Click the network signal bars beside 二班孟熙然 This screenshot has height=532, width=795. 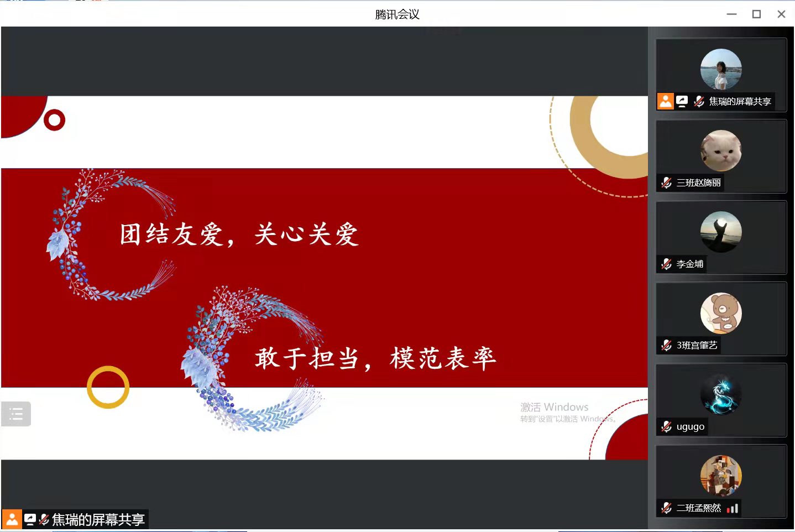(733, 508)
